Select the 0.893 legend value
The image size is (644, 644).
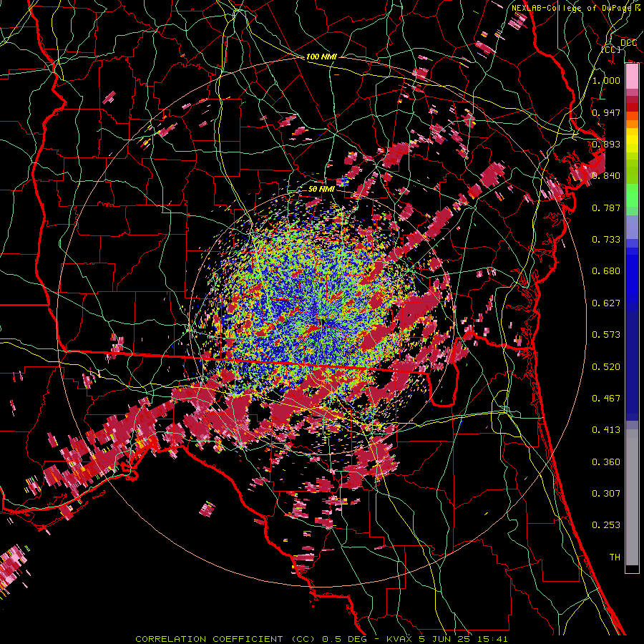click(x=606, y=144)
